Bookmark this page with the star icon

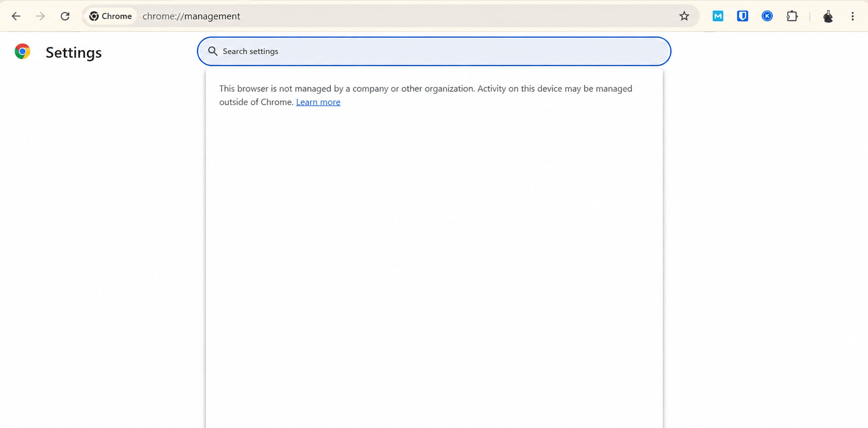[x=684, y=16]
